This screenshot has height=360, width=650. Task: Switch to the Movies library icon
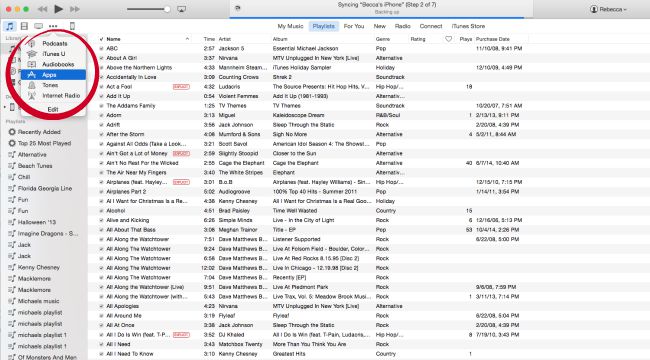pyautogui.click(x=24, y=26)
